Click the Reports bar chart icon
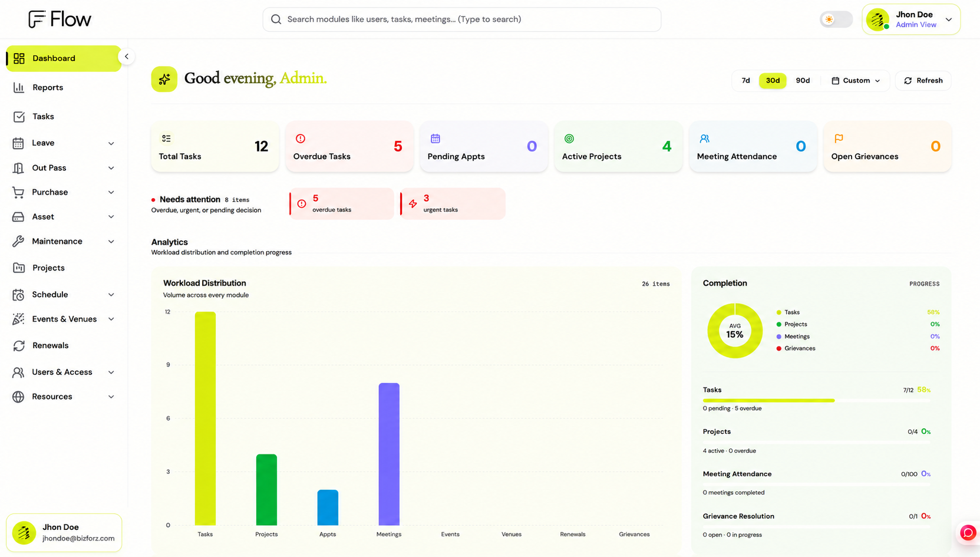 click(19, 87)
